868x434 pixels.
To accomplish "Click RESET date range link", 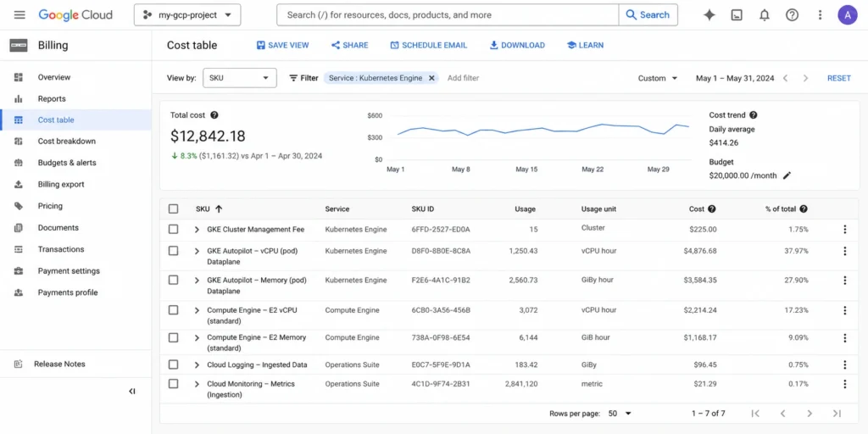I will pos(838,78).
